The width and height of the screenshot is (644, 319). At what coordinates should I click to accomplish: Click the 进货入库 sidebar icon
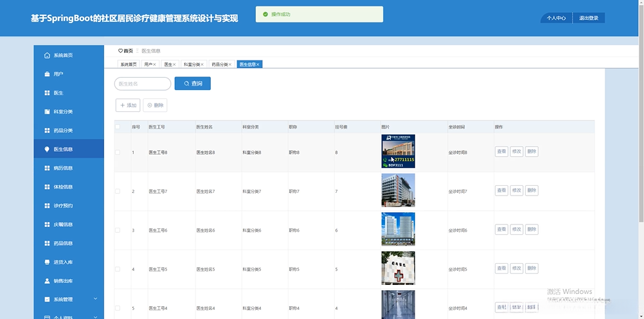[47, 262]
